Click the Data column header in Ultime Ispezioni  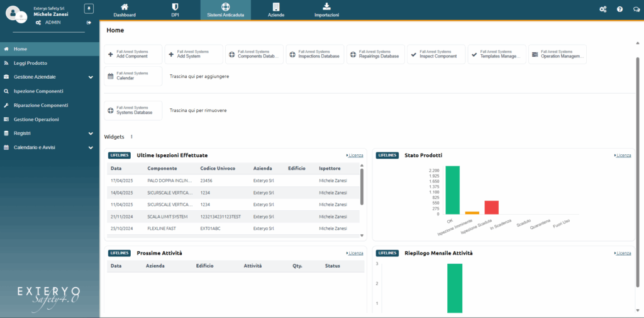(116, 169)
